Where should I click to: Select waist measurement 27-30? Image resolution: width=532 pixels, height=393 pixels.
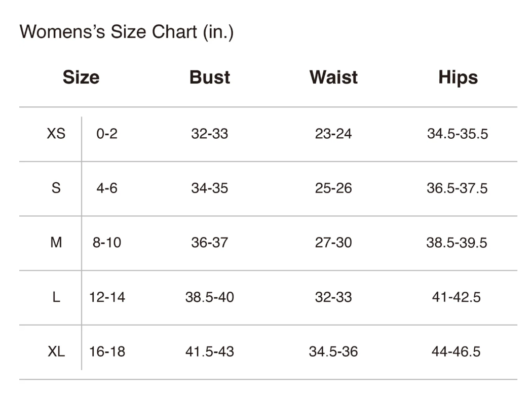[333, 243]
